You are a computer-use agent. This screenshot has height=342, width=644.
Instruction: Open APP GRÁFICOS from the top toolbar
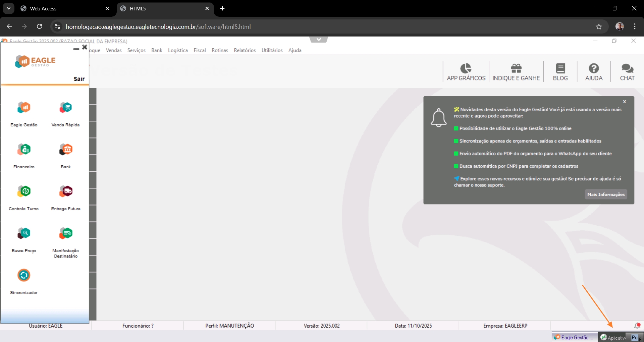coord(466,72)
